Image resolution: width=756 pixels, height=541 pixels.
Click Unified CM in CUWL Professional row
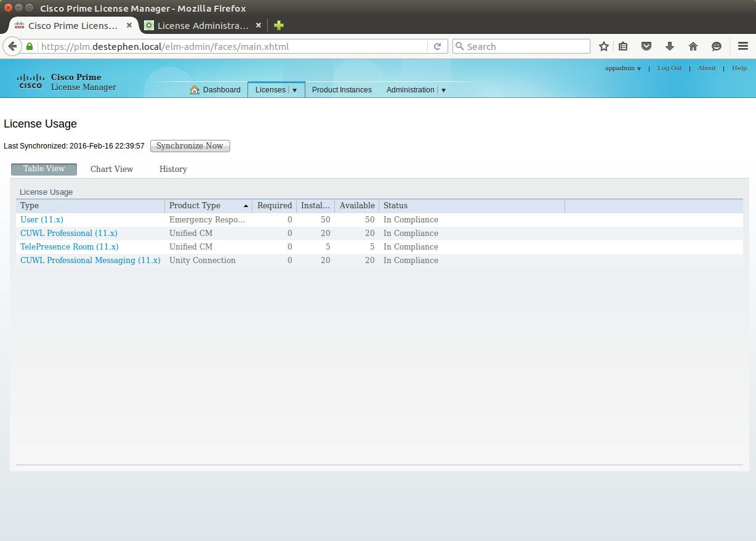click(x=191, y=234)
